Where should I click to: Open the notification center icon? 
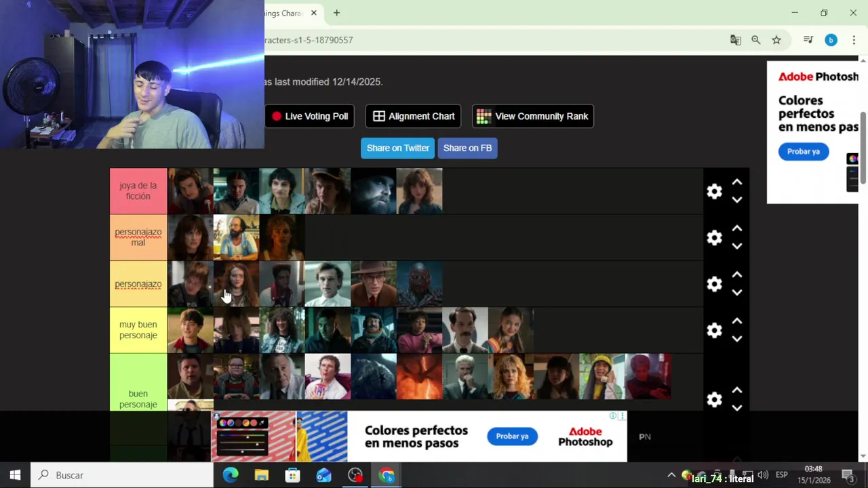click(848, 475)
